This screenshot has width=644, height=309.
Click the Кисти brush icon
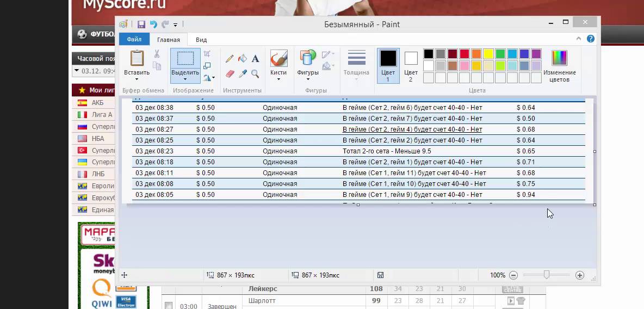point(278,58)
